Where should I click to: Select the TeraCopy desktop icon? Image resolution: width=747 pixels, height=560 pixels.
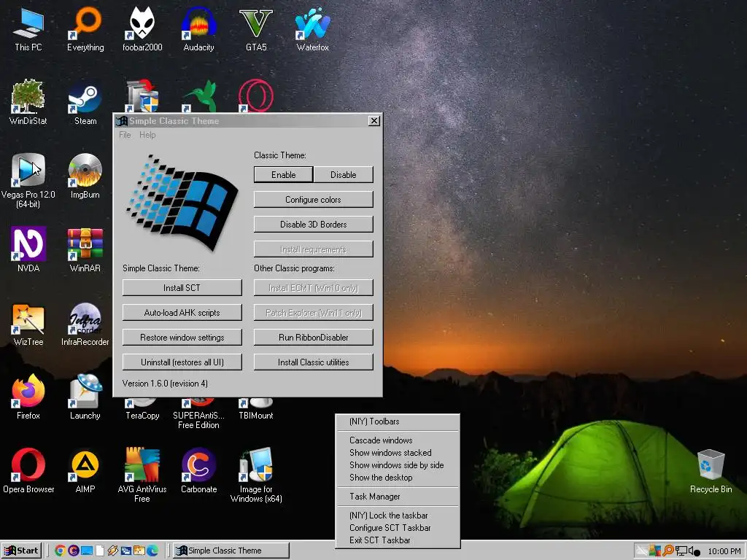pyautogui.click(x=142, y=410)
